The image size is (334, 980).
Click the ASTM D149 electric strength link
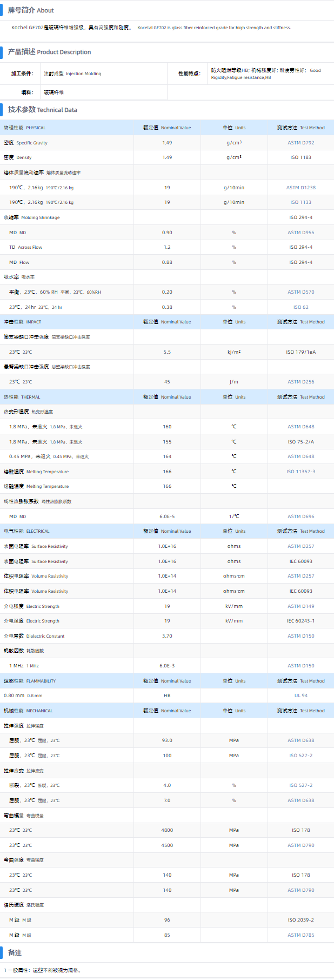[x=300, y=606]
